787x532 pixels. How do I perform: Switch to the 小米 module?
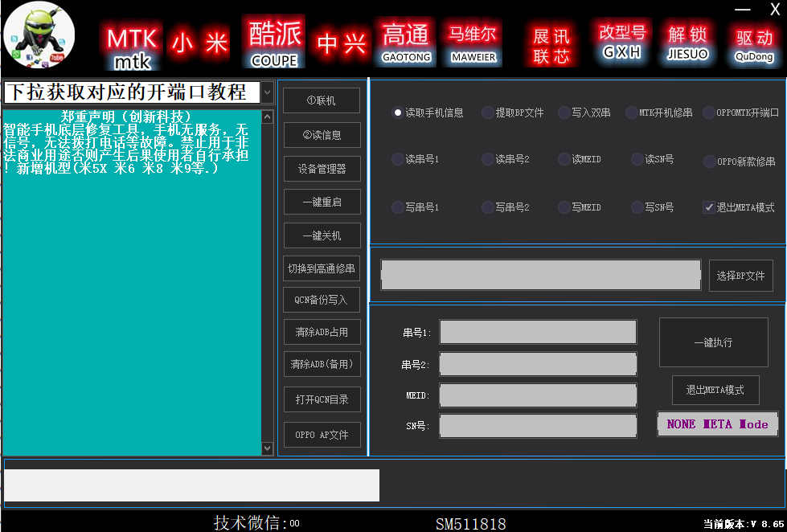pos(199,42)
